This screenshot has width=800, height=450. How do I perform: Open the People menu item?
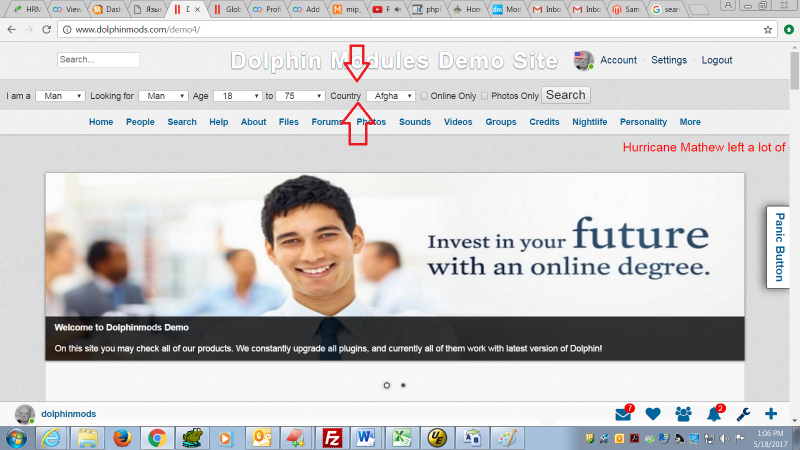click(x=140, y=122)
